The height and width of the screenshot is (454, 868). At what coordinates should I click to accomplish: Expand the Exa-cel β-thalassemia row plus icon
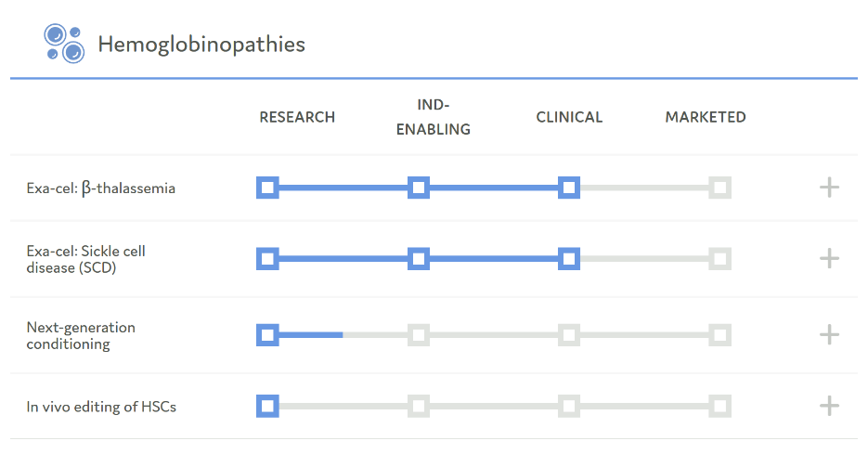829,188
